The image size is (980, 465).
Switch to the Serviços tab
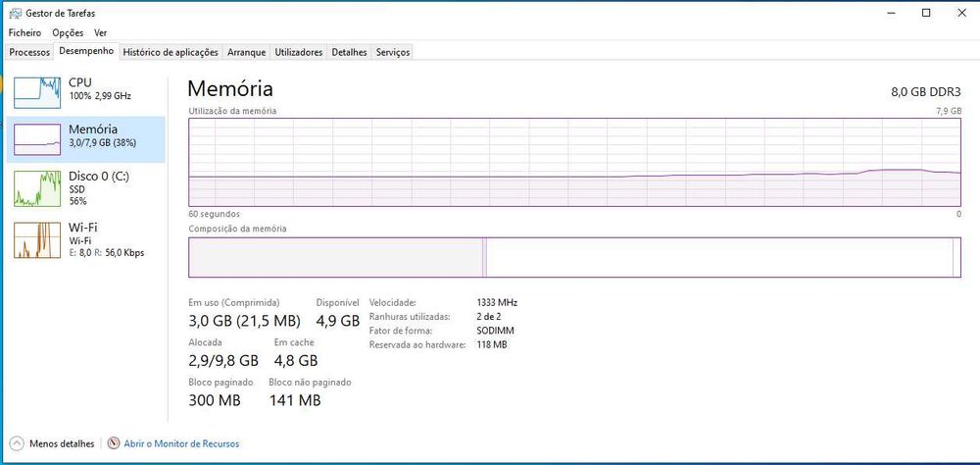point(393,52)
